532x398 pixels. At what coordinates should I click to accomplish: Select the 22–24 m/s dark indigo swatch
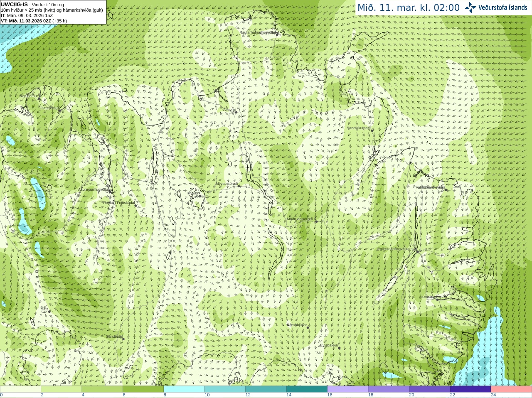(x=470, y=389)
